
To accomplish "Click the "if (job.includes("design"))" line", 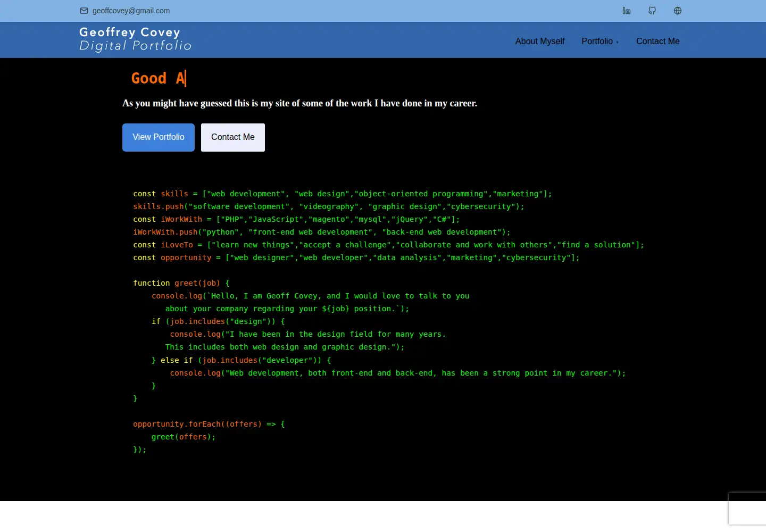I will point(218,321).
